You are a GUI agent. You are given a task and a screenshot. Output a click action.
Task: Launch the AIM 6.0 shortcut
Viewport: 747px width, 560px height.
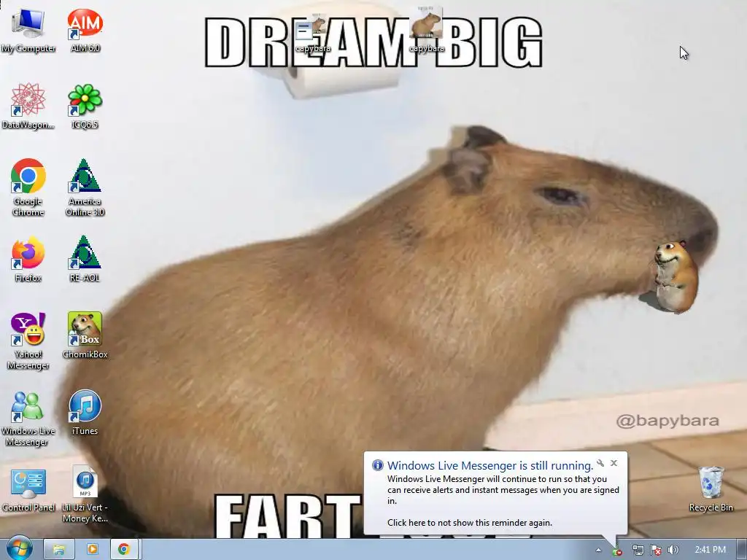pyautogui.click(x=85, y=30)
